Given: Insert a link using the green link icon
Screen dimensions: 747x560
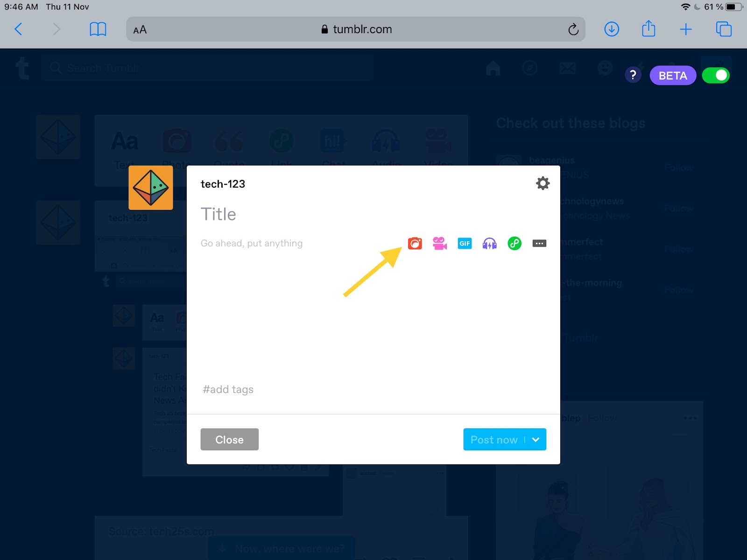Looking at the screenshot, I should point(514,243).
